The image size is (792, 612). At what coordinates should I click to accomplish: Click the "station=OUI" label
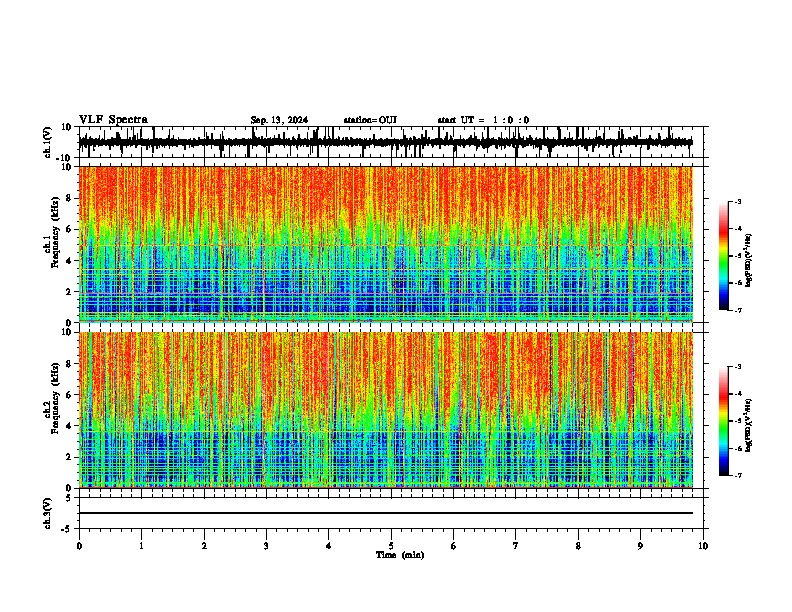click(370, 120)
